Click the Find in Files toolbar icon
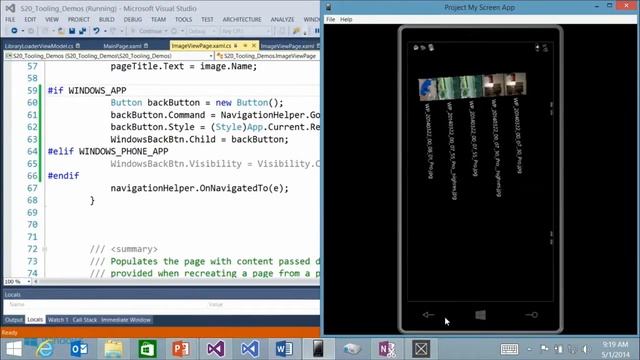640x360 pixels. (296, 31)
